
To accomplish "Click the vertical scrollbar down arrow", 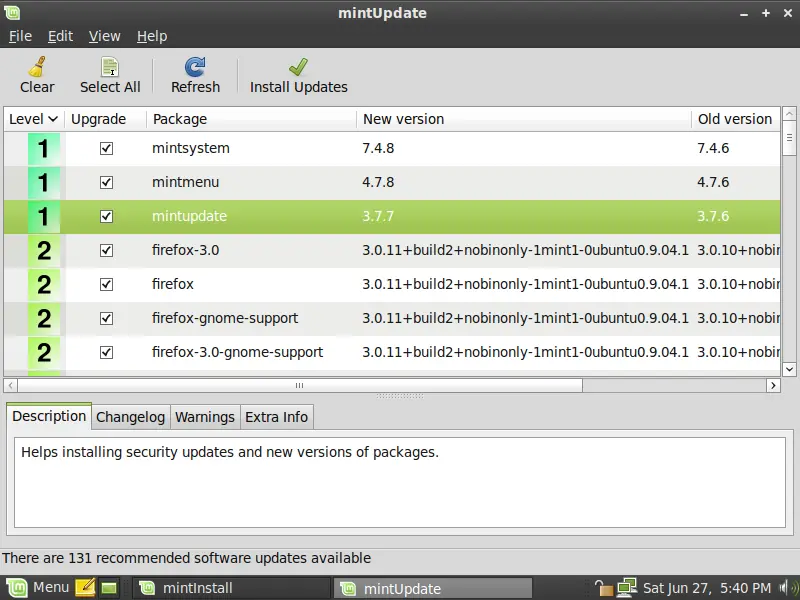I will pos(789,368).
